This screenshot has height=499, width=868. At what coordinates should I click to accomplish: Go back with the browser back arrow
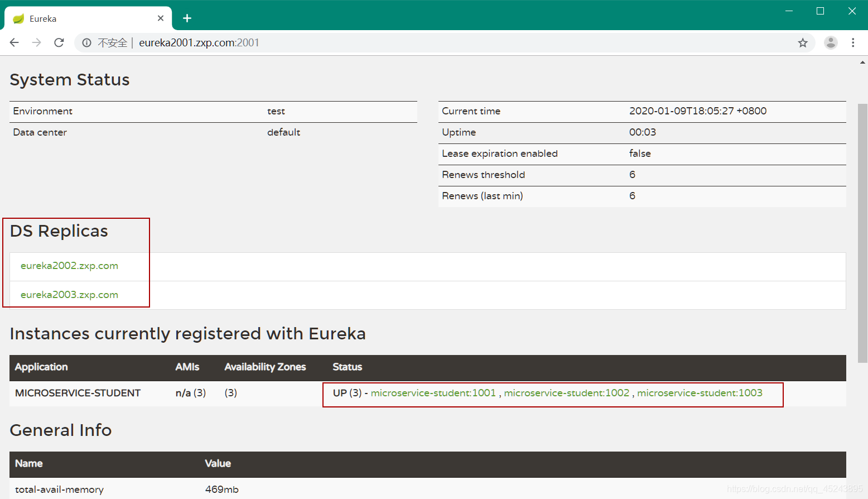pyautogui.click(x=15, y=42)
